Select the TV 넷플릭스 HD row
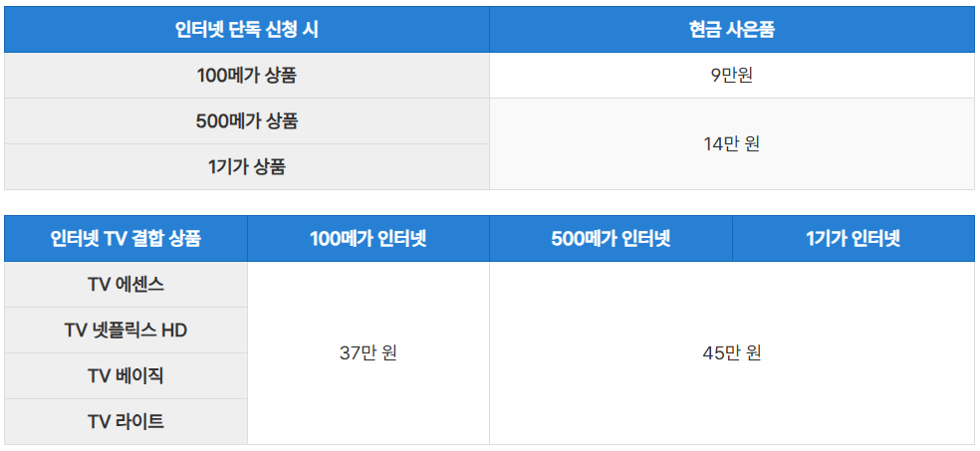The height and width of the screenshot is (451, 980). pos(125,331)
